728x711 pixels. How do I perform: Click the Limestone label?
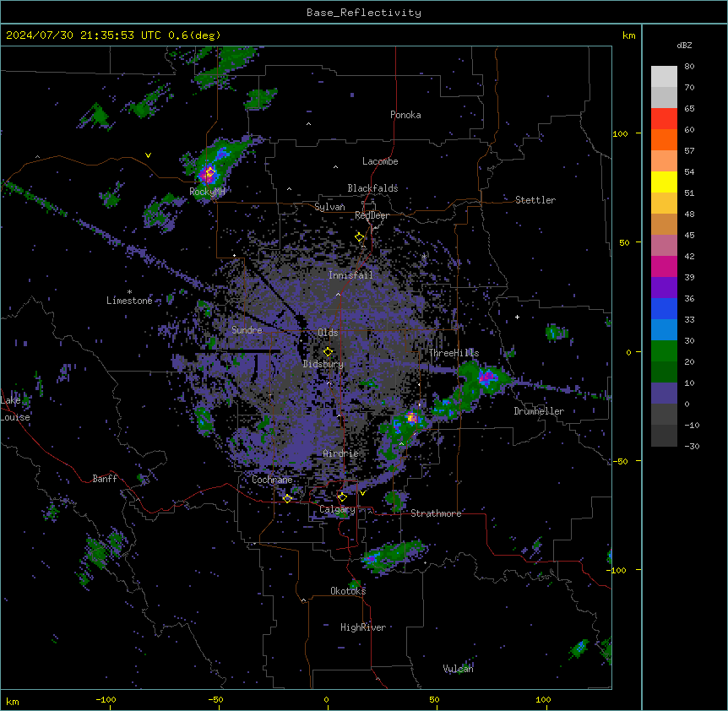(129, 301)
